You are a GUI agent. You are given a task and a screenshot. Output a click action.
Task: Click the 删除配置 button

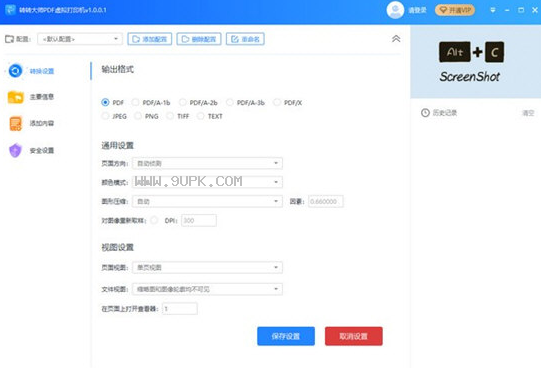(199, 39)
